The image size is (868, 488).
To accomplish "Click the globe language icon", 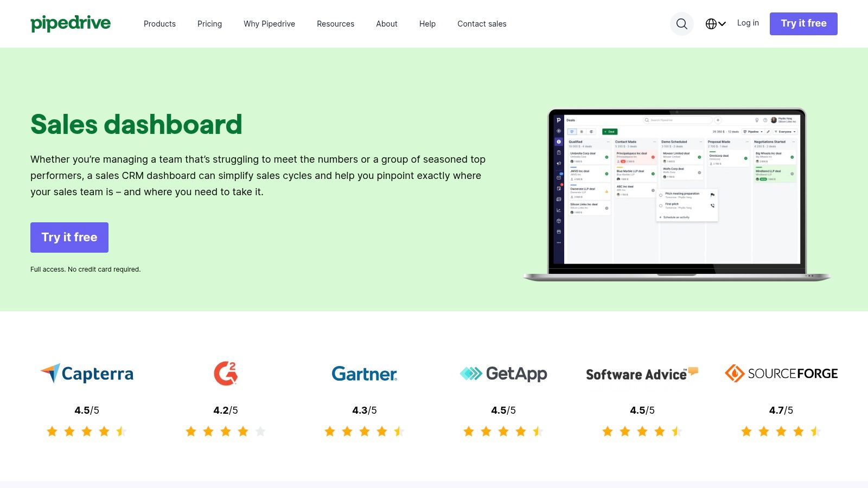I will 711,24.
